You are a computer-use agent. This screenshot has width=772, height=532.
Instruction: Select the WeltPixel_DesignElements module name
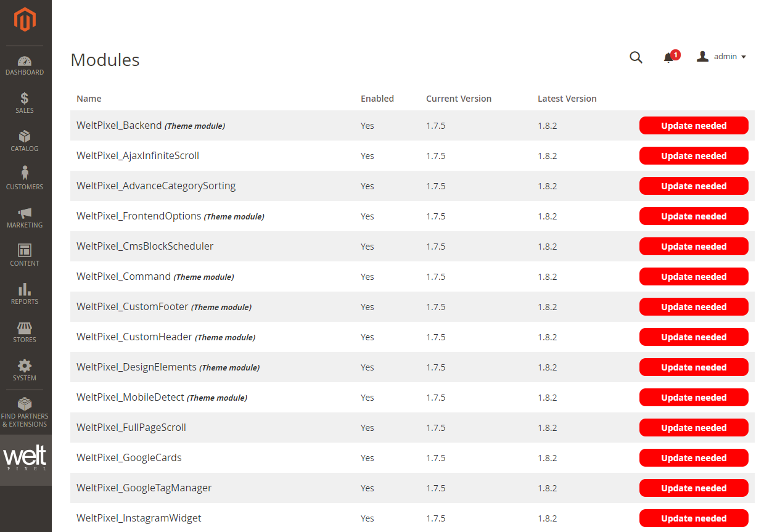[136, 367]
